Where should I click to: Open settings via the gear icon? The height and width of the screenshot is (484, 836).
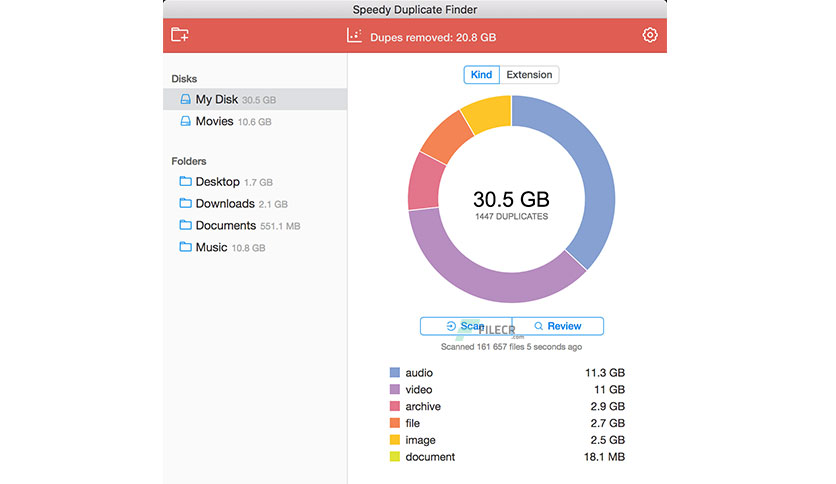pos(649,35)
